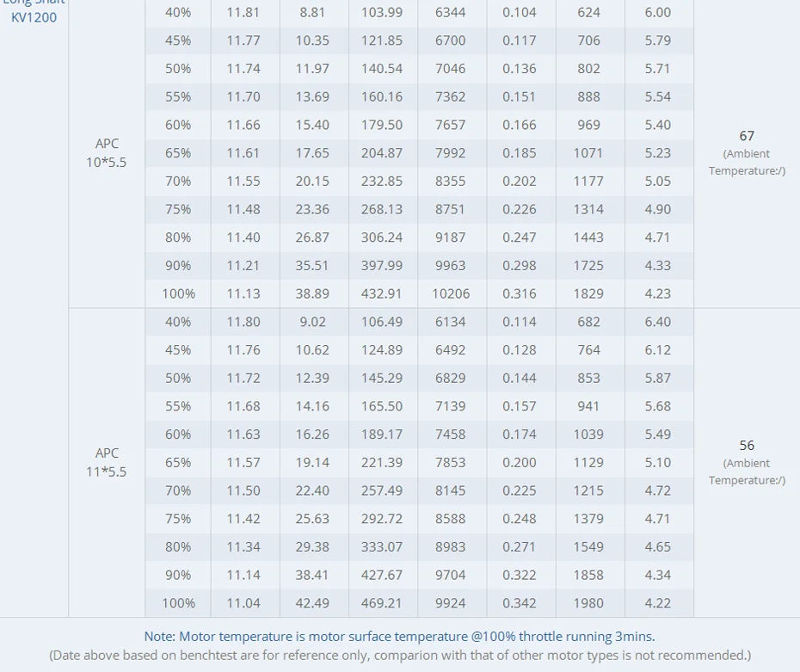
Task: Click the KV1200 motor label
Action: (34, 17)
